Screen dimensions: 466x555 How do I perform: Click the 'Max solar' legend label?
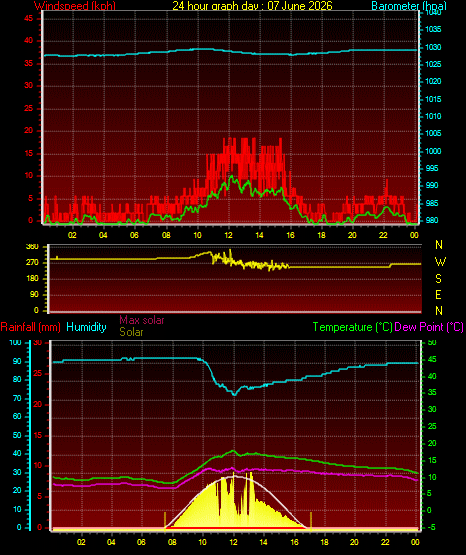(142, 320)
